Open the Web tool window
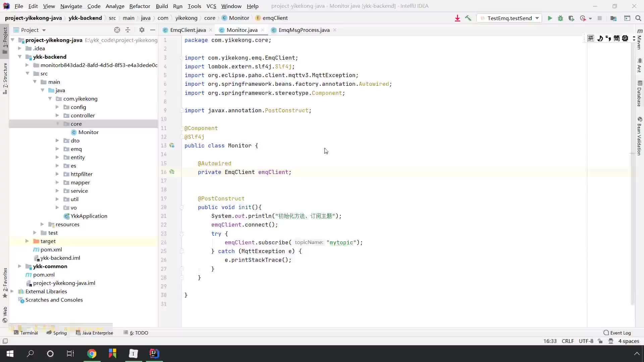This screenshot has height=362, width=644. point(5,315)
